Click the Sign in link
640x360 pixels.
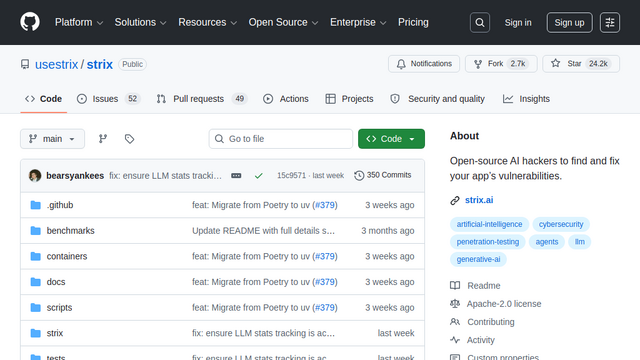coord(518,22)
